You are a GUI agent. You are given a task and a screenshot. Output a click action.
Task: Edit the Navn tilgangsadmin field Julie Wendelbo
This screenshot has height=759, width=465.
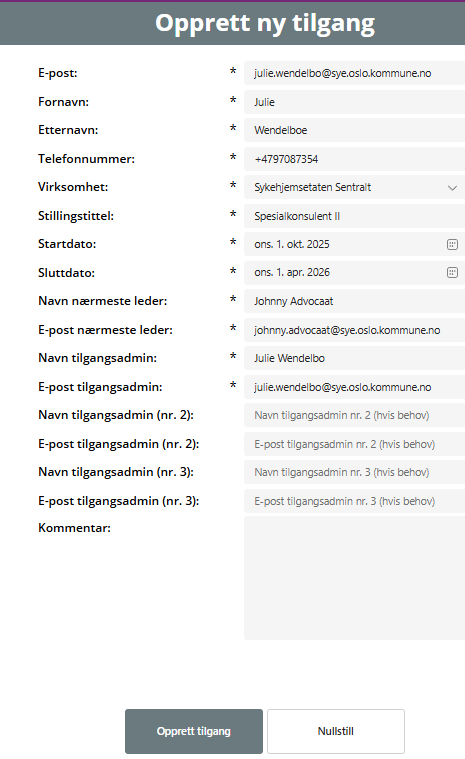(354, 358)
